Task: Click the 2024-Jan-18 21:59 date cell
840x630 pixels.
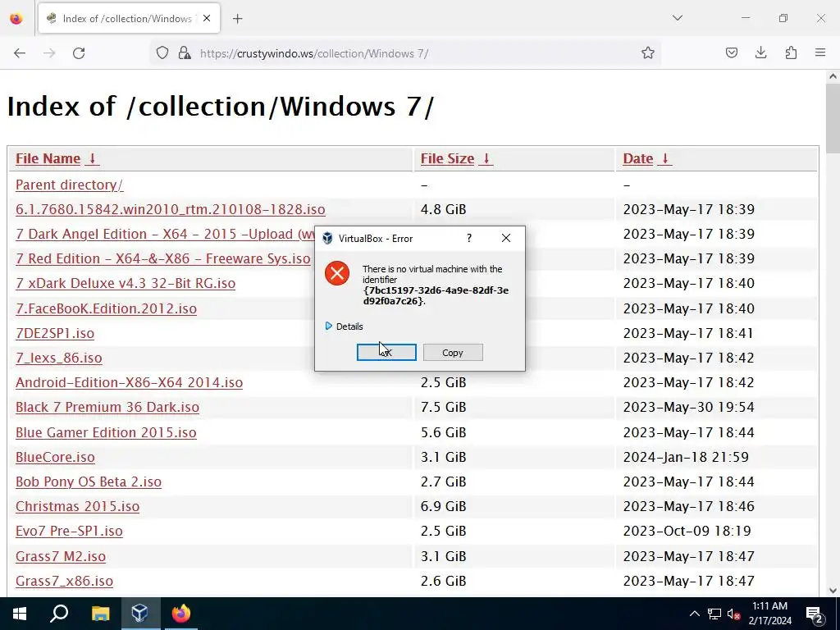Action: tap(686, 457)
